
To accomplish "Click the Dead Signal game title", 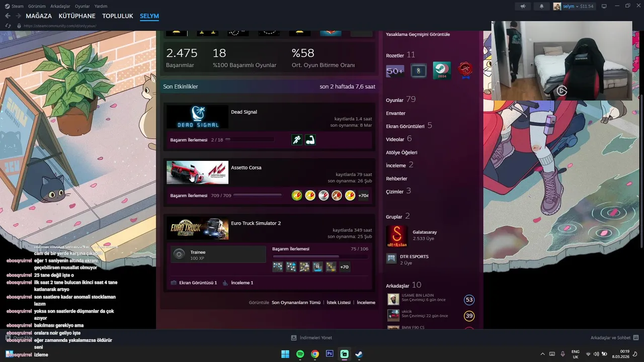I will [244, 112].
